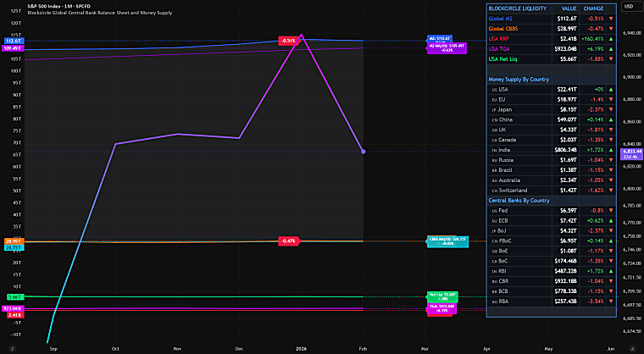Open the USD currency selector
This screenshot has width=644, height=354.
[x=629, y=7]
